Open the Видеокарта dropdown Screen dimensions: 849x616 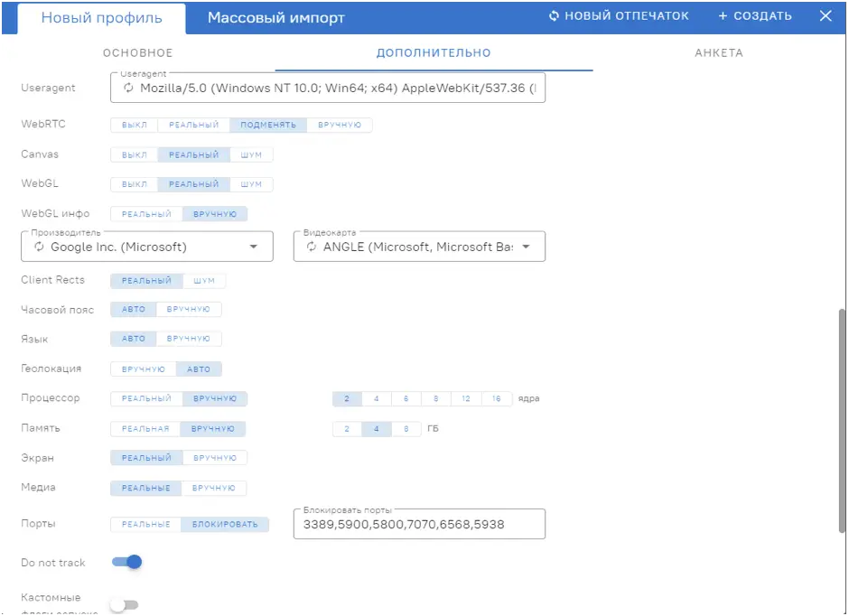click(x=527, y=246)
